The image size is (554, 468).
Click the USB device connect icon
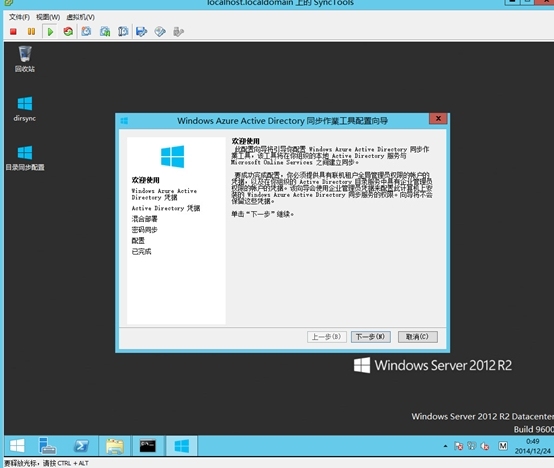click(178, 32)
